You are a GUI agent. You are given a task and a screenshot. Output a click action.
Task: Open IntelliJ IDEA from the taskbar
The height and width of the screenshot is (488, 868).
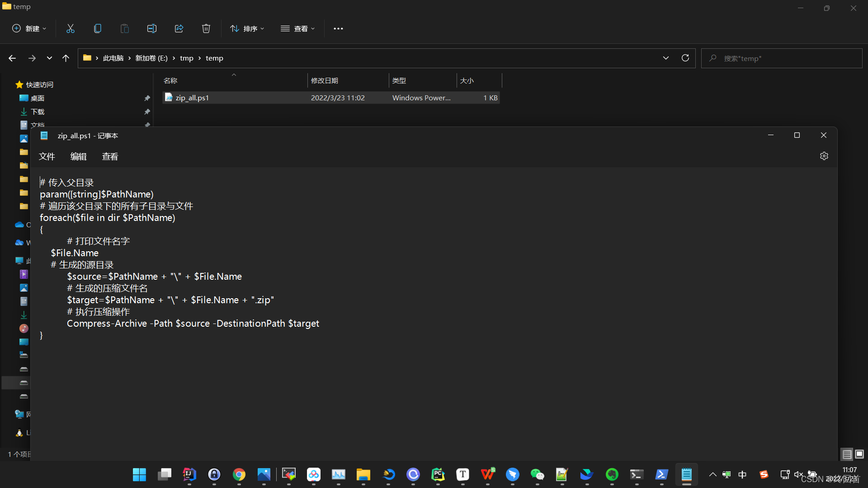coord(189,474)
